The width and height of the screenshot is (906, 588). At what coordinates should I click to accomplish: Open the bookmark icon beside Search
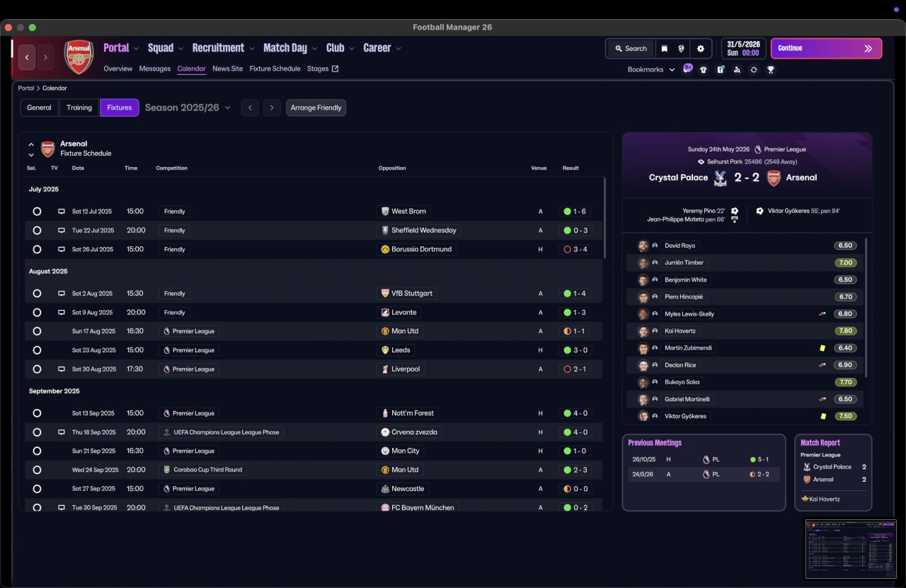(x=664, y=49)
